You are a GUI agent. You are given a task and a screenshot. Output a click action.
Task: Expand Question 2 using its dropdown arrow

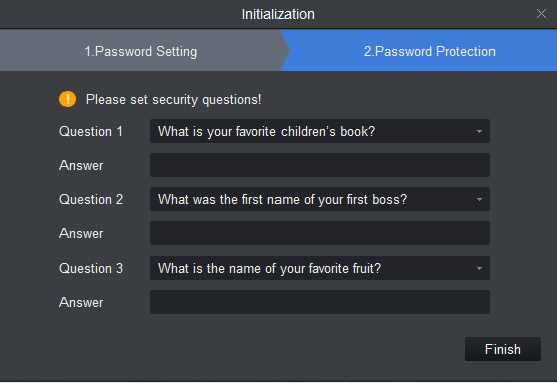[x=479, y=200]
